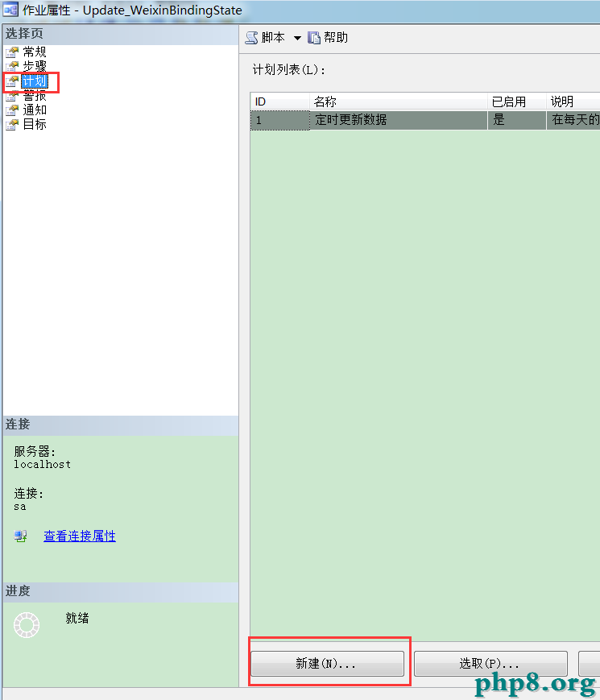The height and width of the screenshot is (700, 600).
Task: Click the 步骤 page icon
Action: pyautogui.click(x=12, y=67)
